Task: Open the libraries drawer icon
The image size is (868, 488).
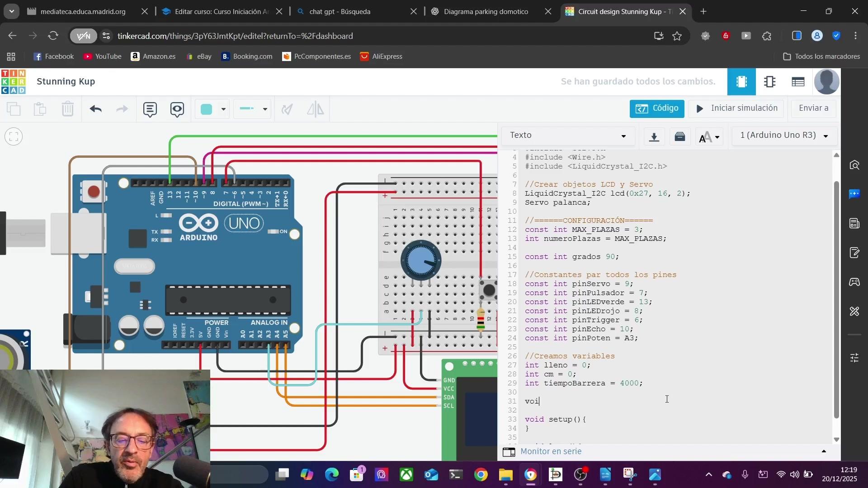Action: click(x=680, y=136)
